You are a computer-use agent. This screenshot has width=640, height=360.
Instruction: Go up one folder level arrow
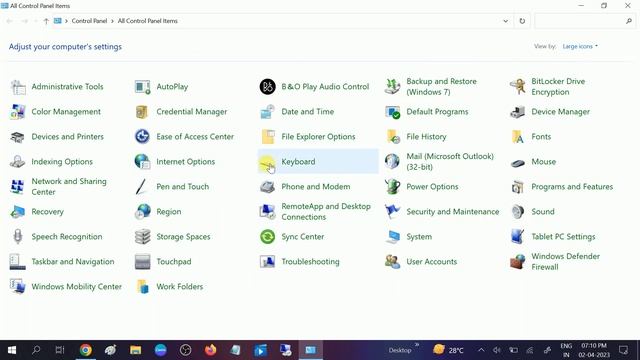[46, 21]
